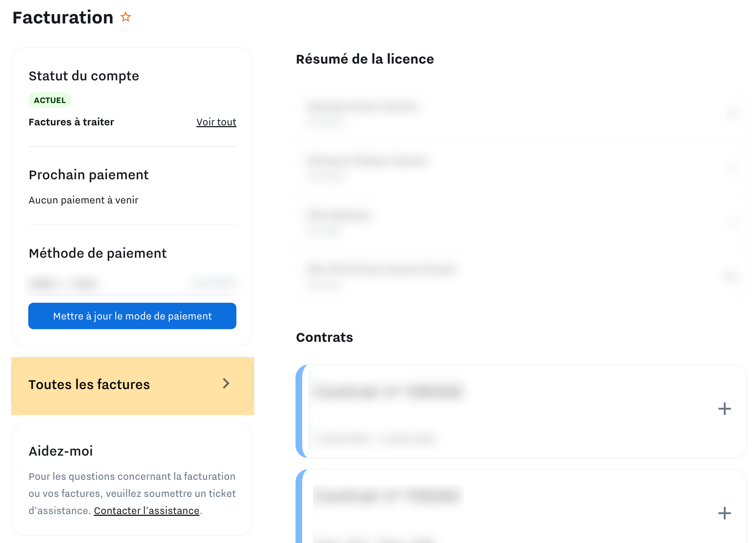Click the Contrats heading
The image size is (756, 543).
[324, 337]
